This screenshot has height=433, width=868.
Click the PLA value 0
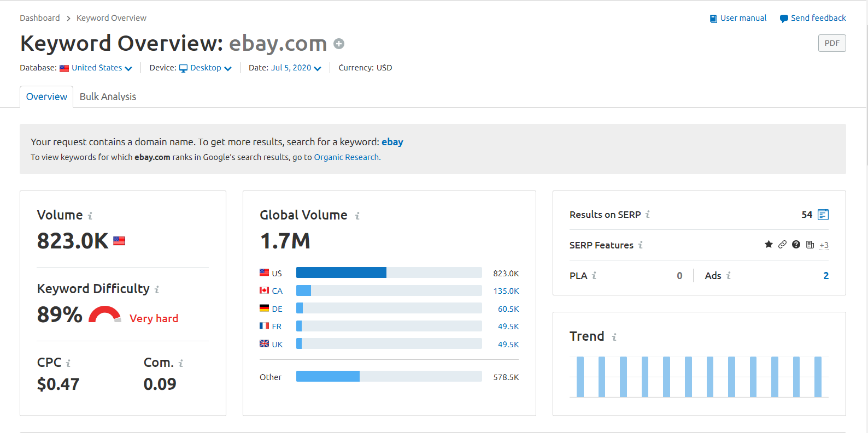[x=679, y=276]
